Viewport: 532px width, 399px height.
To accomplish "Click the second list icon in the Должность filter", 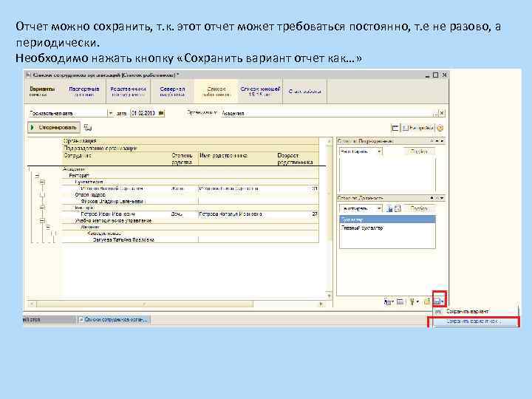I will (x=398, y=208).
